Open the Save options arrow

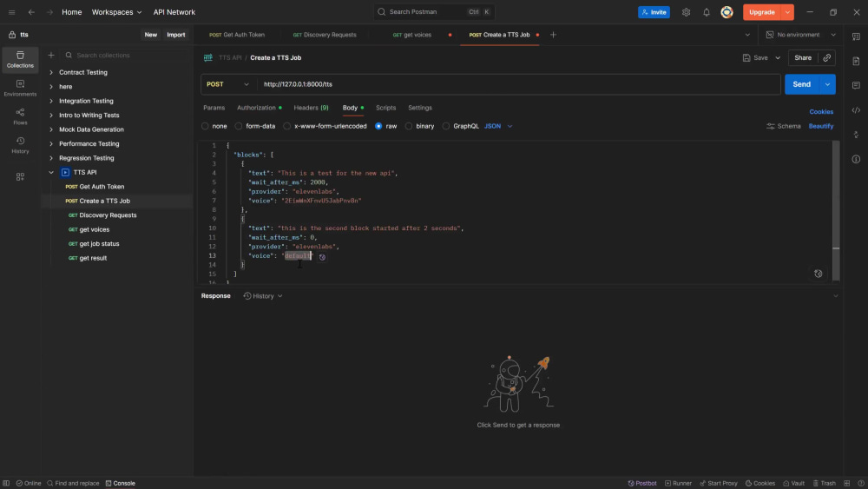(777, 57)
